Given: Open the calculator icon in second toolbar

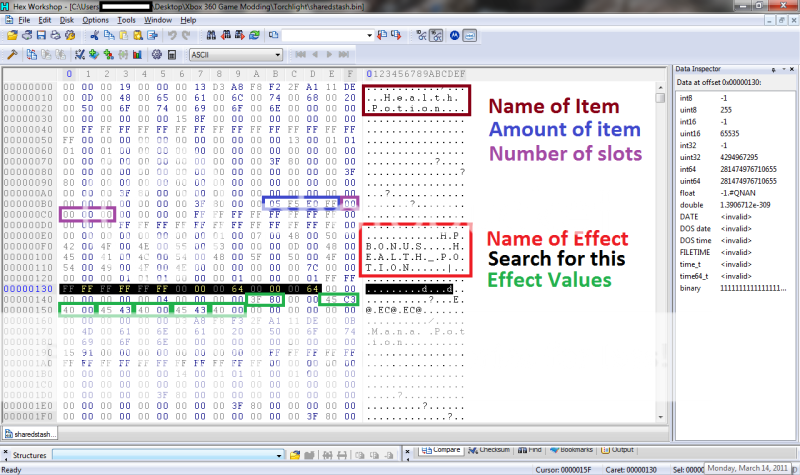Looking at the screenshot, I should tap(171, 54).
